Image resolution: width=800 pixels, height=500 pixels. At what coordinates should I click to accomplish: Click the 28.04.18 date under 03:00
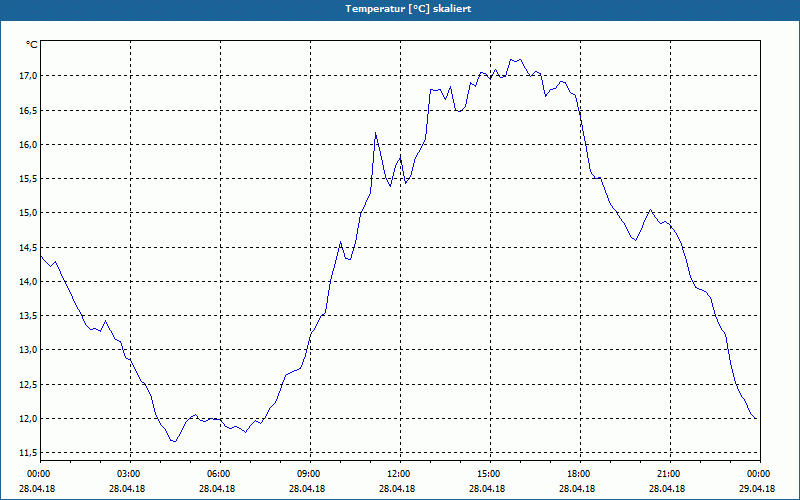[127, 489]
